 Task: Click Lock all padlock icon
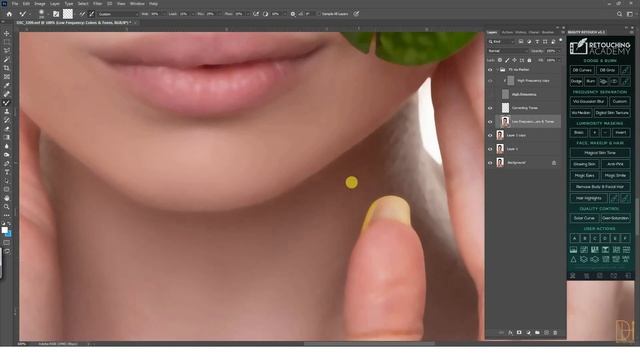[529, 60]
